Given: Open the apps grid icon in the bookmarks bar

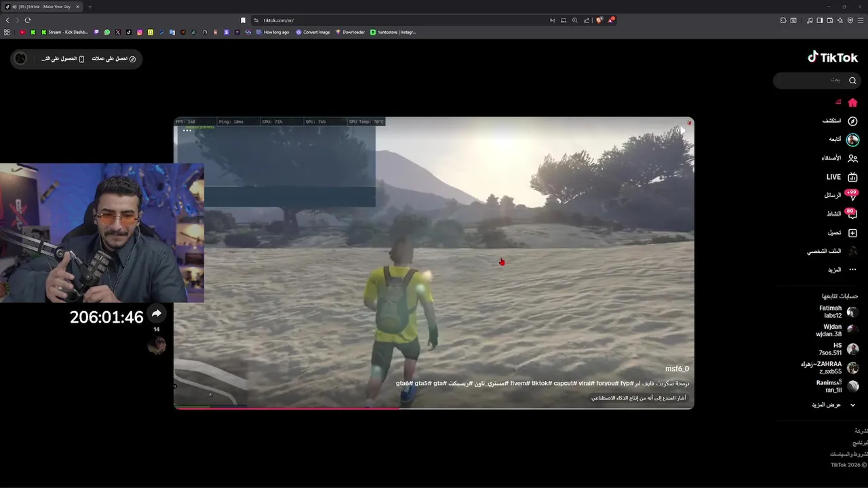Looking at the screenshot, I should point(7,32).
